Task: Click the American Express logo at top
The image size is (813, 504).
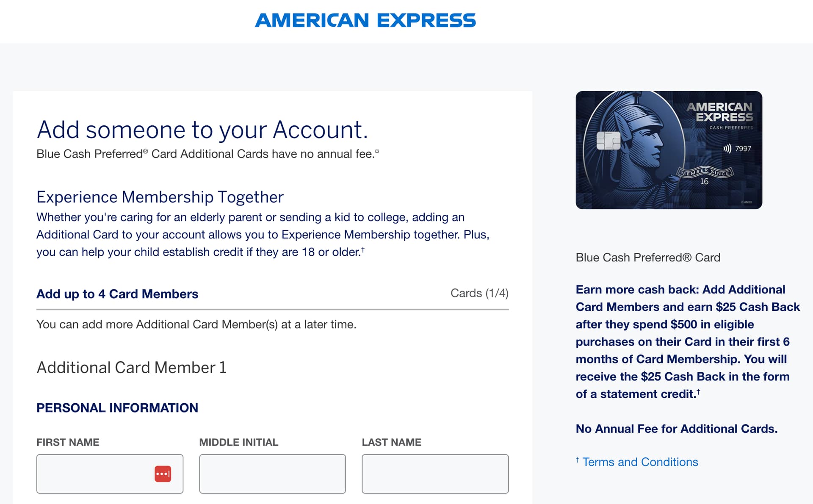Action: click(365, 20)
